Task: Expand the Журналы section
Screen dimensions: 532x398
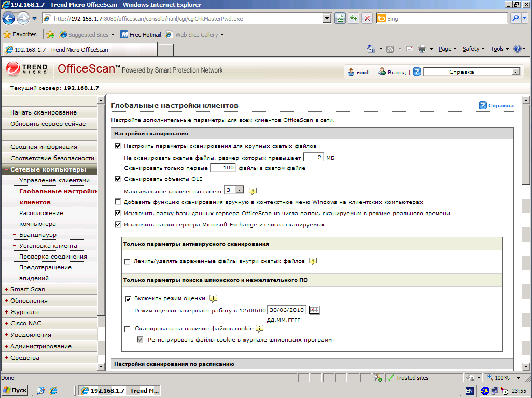Action: click(x=6, y=312)
